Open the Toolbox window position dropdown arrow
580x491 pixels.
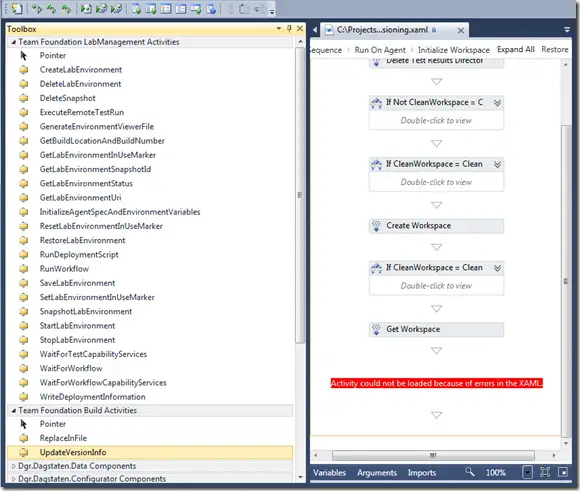tap(279, 28)
